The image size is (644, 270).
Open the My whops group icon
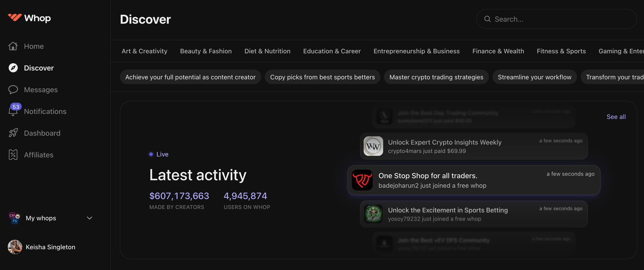click(15, 218)
